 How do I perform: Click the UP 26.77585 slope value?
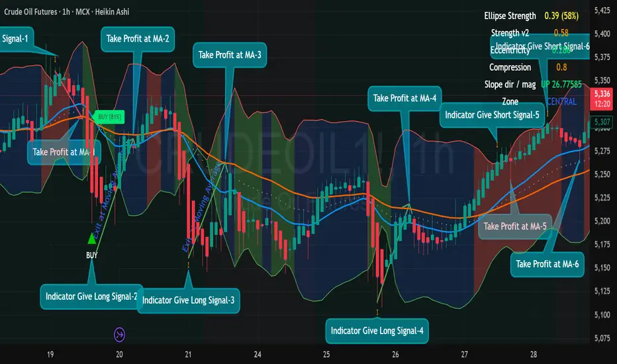click(561, 85)
